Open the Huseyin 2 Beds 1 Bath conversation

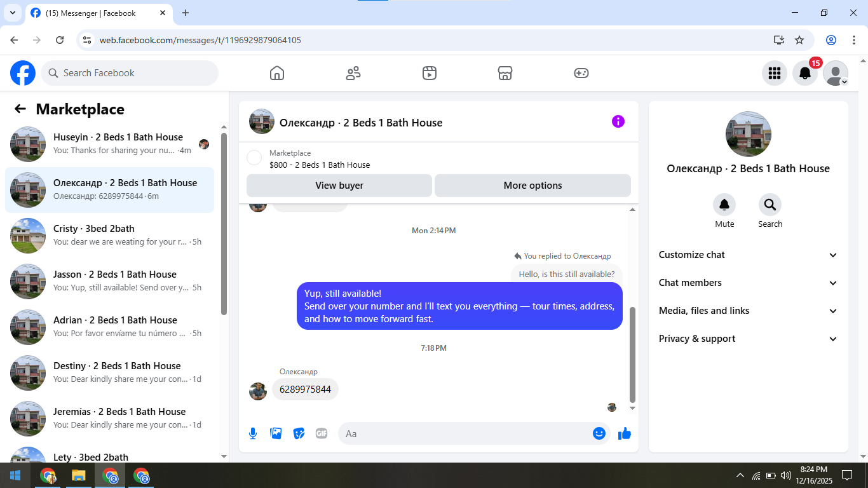109,144
